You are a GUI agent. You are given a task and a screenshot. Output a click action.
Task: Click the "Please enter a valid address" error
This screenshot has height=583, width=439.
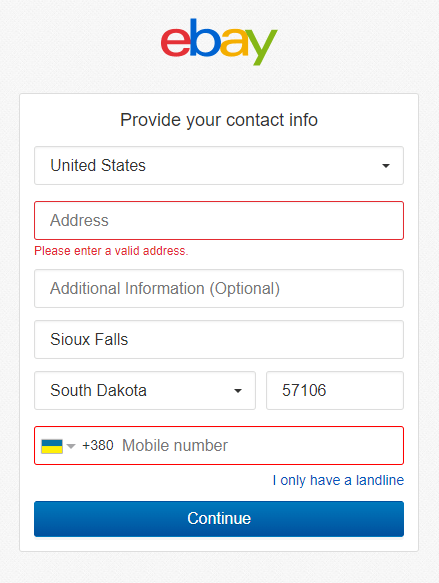point(111,251)
